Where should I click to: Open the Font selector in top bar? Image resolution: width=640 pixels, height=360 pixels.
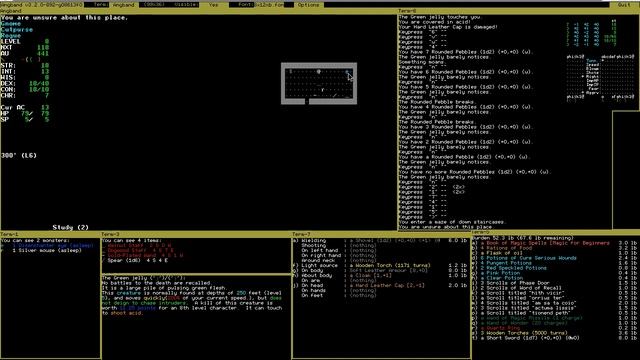pos(269,5)
